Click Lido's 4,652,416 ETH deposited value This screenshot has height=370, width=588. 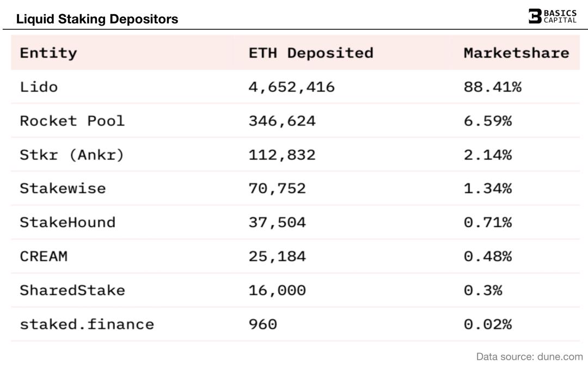pyautogui.click(x=292, y=87)
